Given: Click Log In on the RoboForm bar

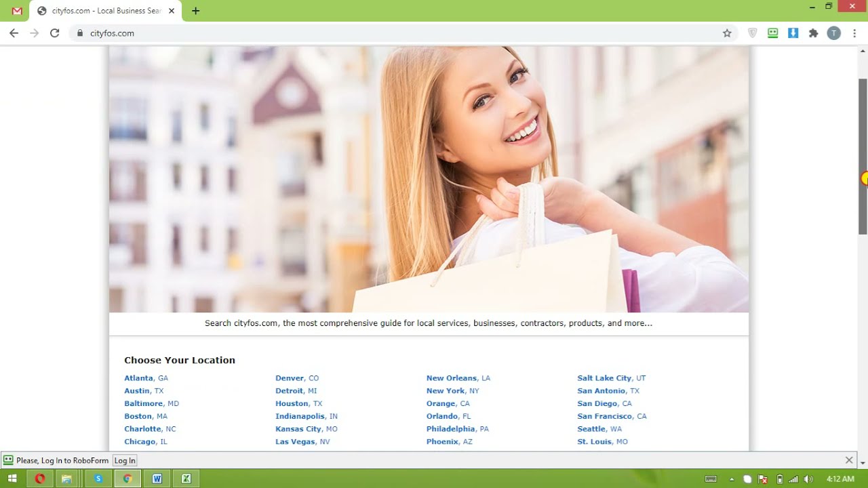Looking at the screenshot, I should (x=125, y=460).
